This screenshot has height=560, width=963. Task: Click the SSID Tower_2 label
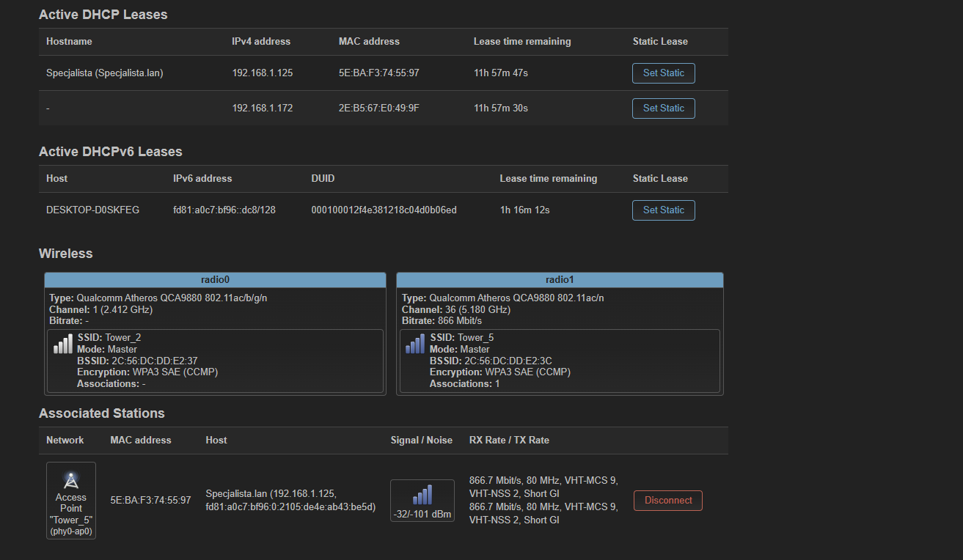tap(109, 338)
